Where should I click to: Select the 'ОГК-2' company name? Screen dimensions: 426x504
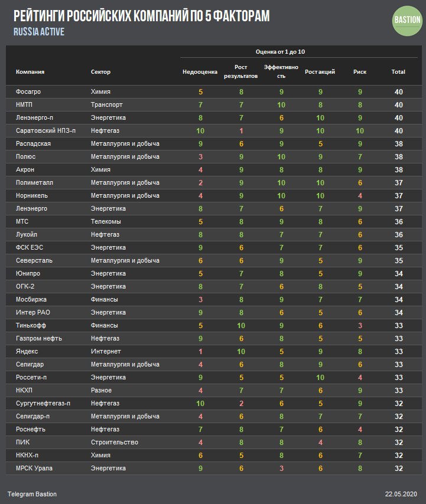(25, 286)
